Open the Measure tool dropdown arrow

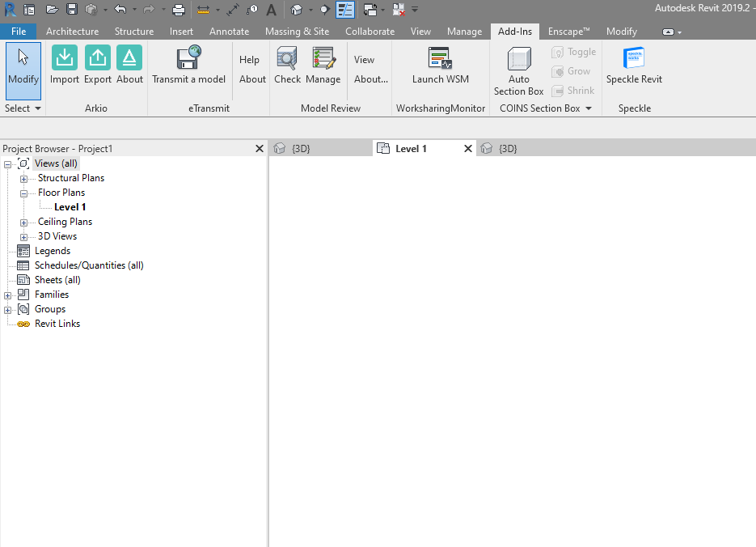pyautogui.click(x=218, y=10)
